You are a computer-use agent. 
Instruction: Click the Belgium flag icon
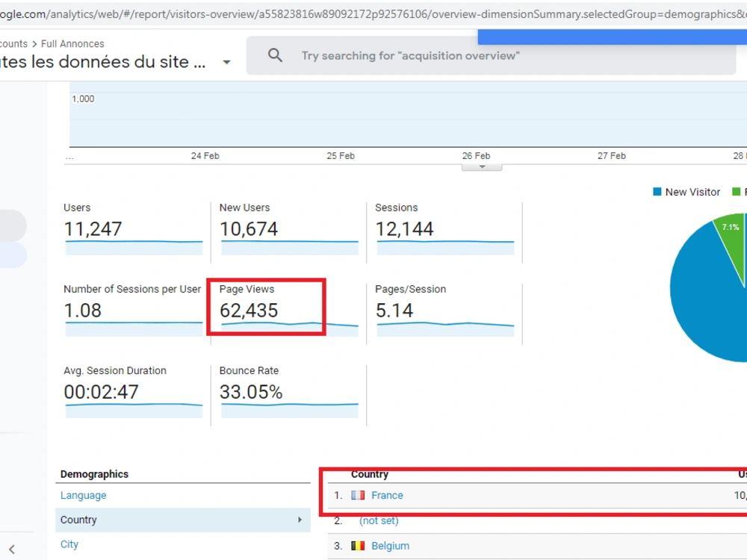(358, 546)
